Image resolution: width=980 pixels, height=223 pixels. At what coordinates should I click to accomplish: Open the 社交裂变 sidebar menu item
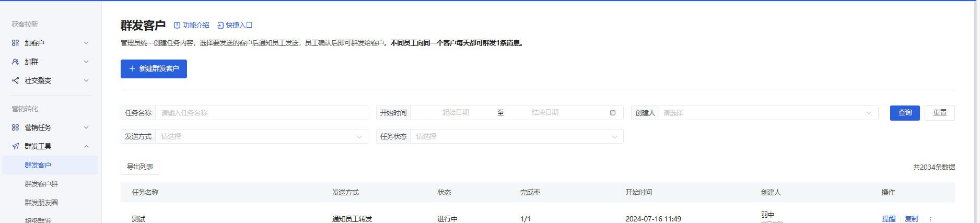click(x=50, y=80)
